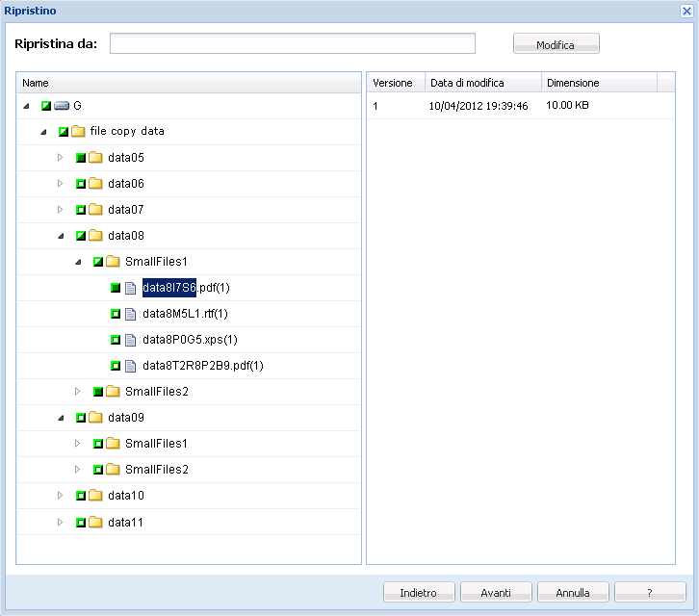
Task: Collapse the data08 folder node
Action: [60, 235]
